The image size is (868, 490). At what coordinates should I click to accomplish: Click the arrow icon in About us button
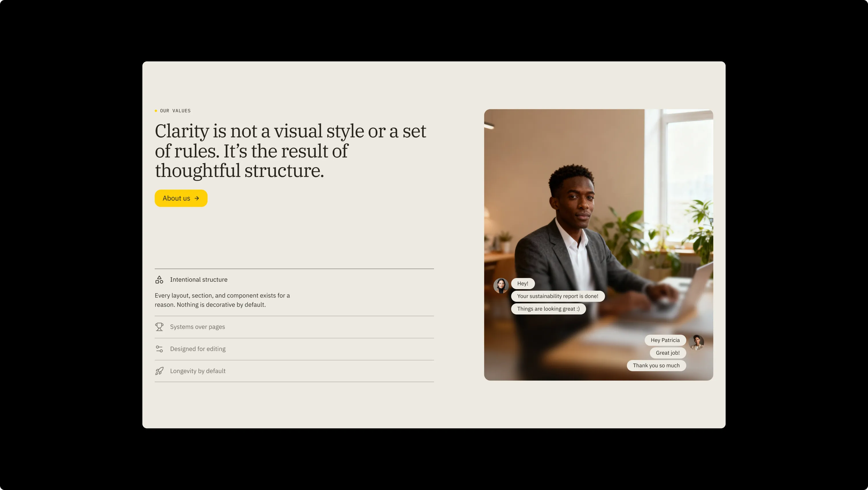[197, 198]
